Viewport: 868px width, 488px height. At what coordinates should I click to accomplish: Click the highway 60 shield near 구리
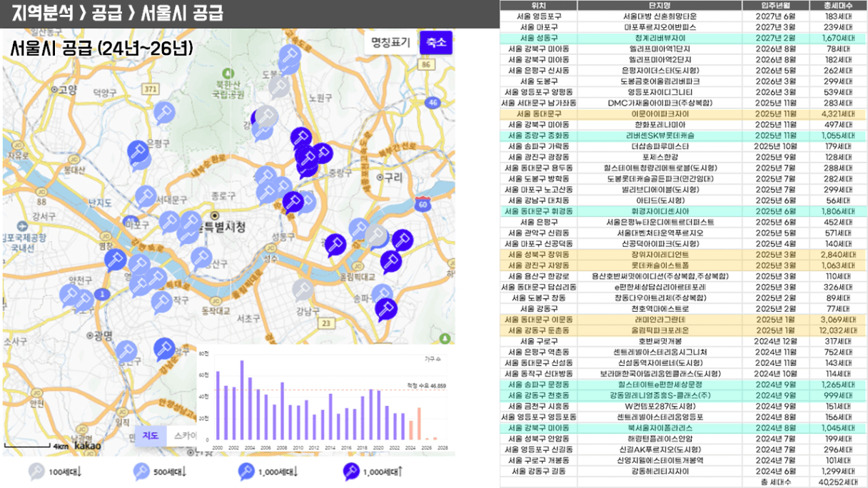[x=423, y=205]
